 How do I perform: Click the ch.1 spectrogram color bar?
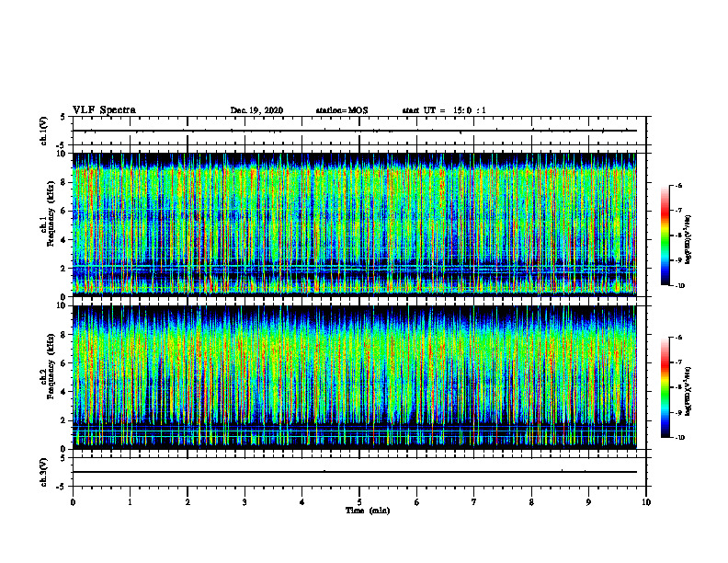coord(665,236)
